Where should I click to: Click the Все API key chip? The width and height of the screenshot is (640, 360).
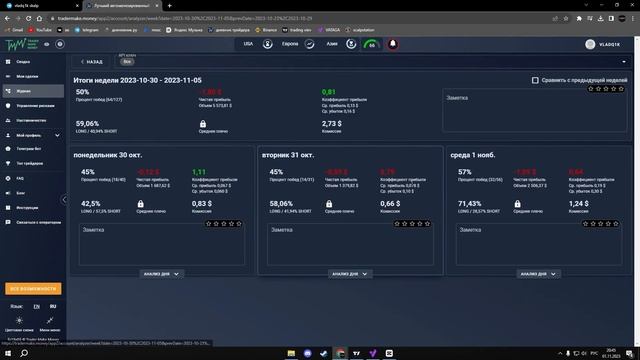point(127,62)
